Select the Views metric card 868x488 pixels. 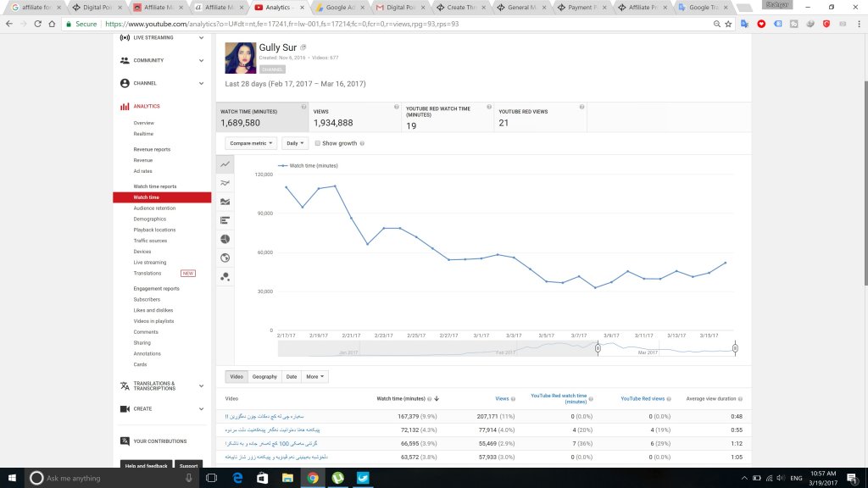354,118
